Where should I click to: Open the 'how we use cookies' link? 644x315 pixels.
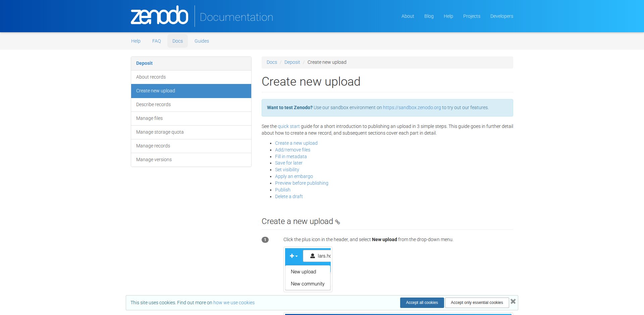(234, 303)
